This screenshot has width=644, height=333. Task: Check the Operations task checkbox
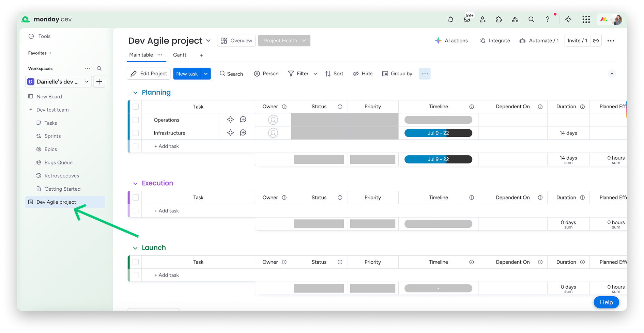point(136,120)
